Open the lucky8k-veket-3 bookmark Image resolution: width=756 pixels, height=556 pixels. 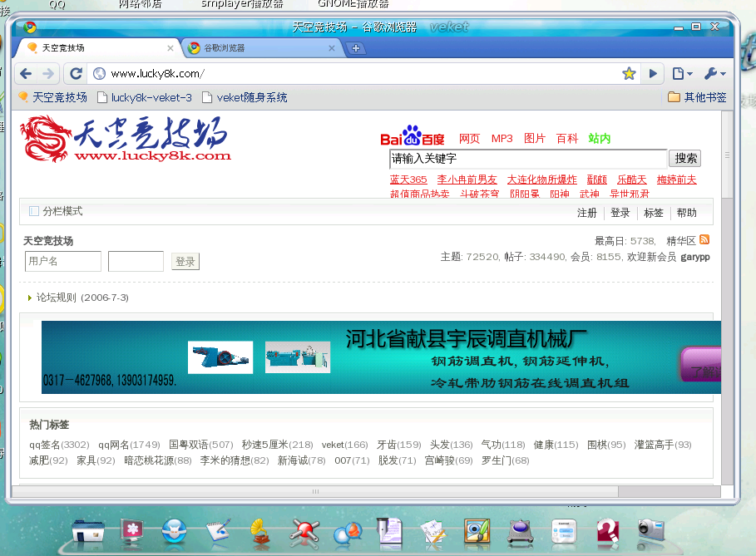point(145,97)
